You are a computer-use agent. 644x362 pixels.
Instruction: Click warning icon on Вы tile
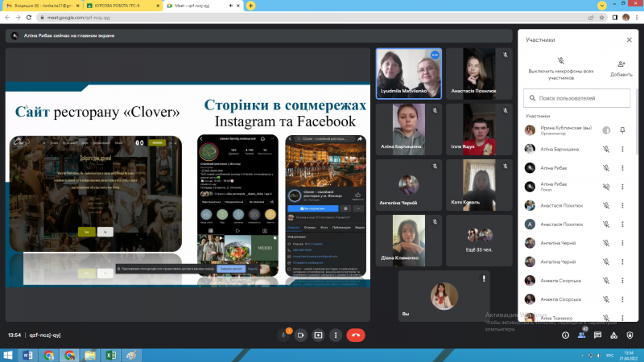(x=484, y=278)
